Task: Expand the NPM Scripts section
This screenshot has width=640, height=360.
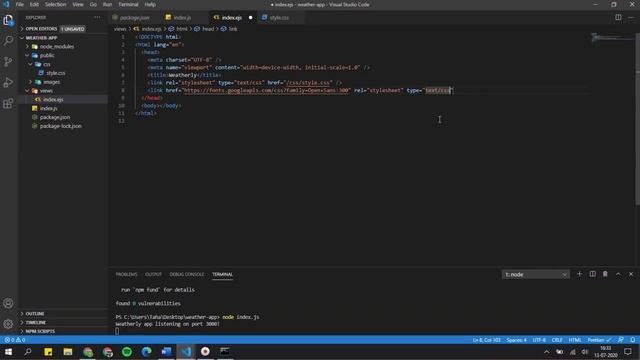Action: [x=40, y=331]
